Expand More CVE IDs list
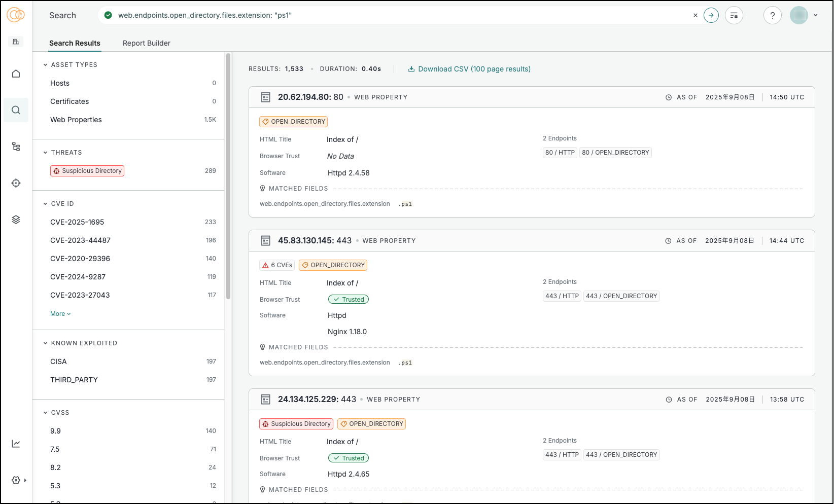Viewport: 834px width, 504px height. point(60,314)
